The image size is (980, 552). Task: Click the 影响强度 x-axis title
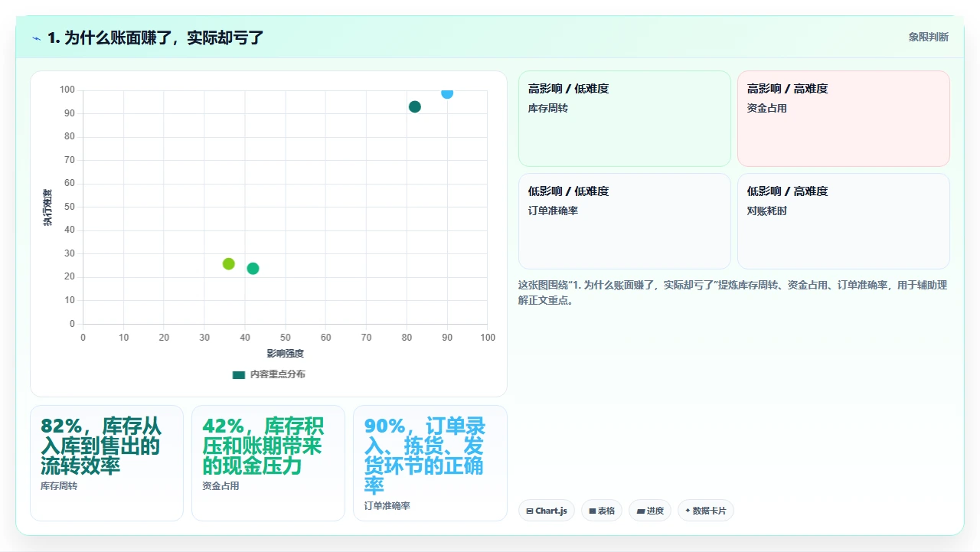coord(286,354)
